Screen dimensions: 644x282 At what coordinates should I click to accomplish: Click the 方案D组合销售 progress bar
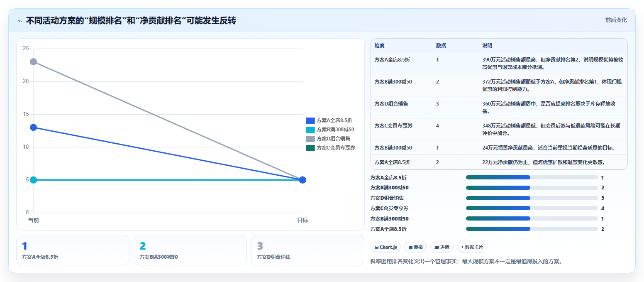click(x=532, y=198)
